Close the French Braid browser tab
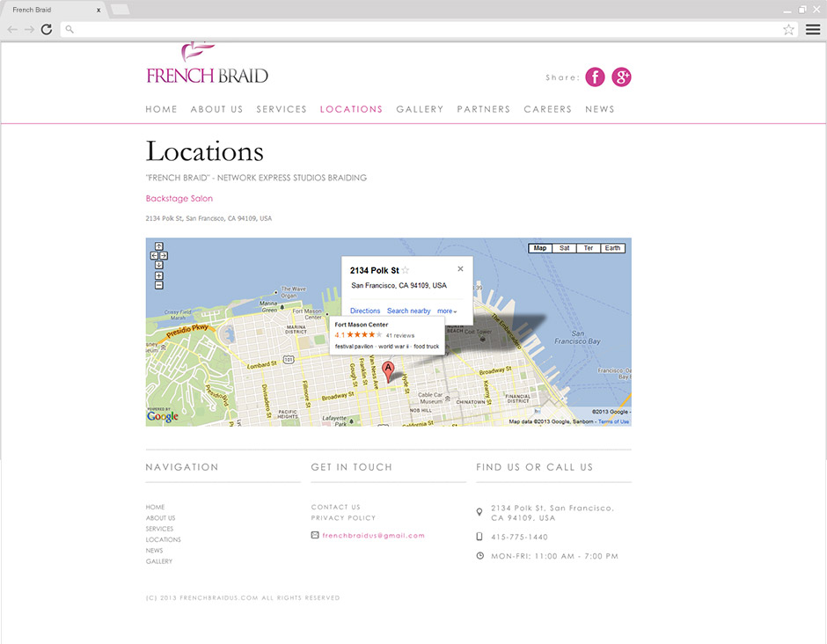827x644 pixels. point(99,10)
